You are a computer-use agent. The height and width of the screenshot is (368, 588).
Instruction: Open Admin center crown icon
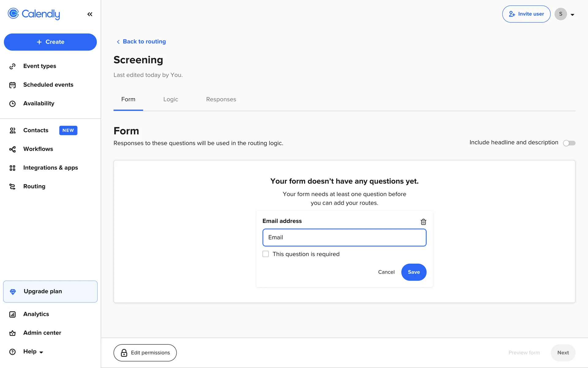(x=12, y=333)
